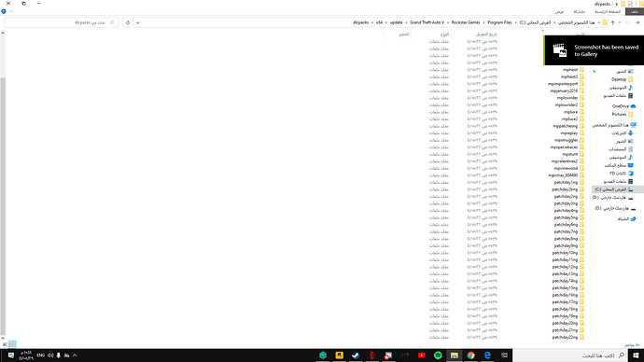Open quick access toolbar customize dropdown
This screenshot has height=362, width=644.
(617, 4)
